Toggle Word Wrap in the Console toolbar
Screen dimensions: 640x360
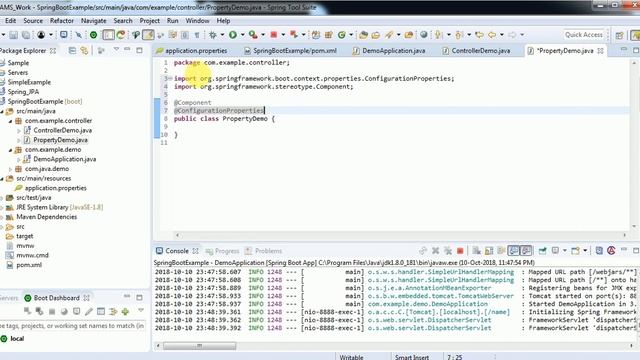click(501, 251)
